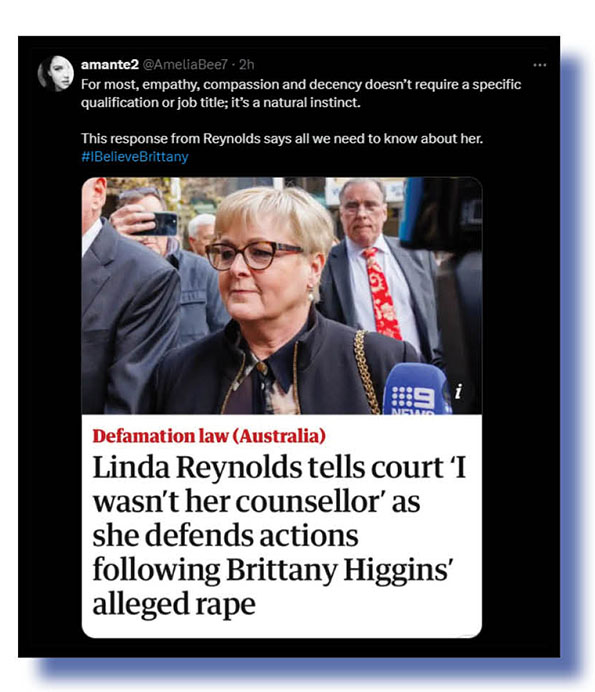Click the 'alleged rape' last headline line
595x692 pixels.
click(x=174, y=604)
